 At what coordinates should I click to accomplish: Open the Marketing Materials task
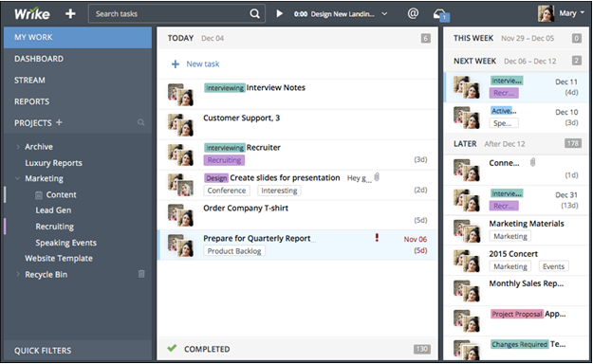[527, 224]
